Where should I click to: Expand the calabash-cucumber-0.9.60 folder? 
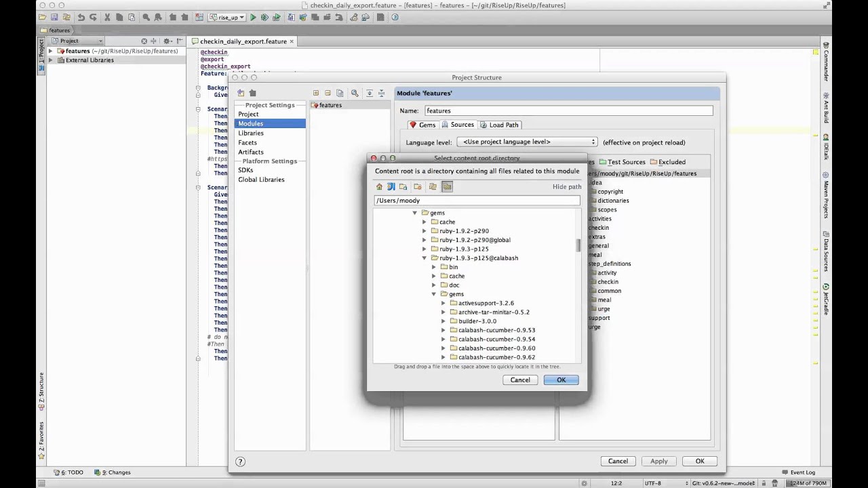(443, 348)
